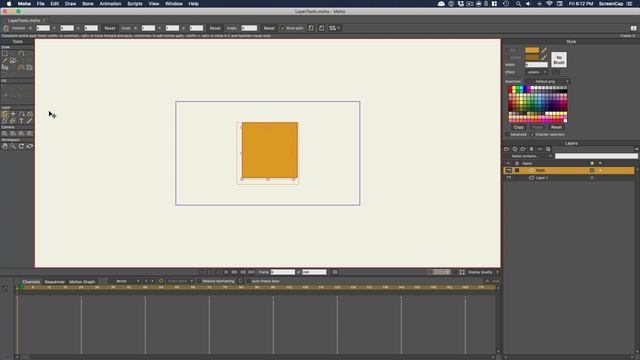
Task: Select the Roll Camera tool
Action: pyautogui.click(x=22, y=133)
